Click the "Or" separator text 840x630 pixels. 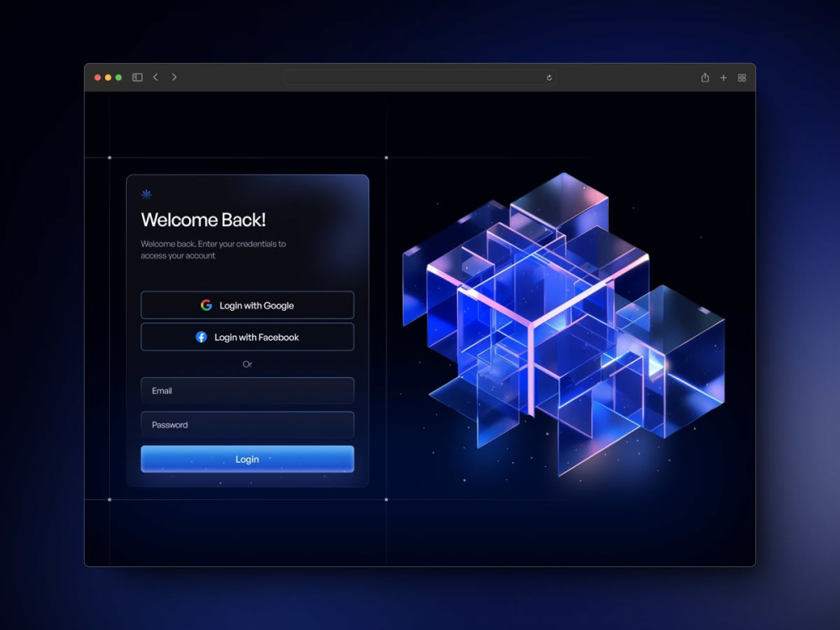(x=247, y=365)
